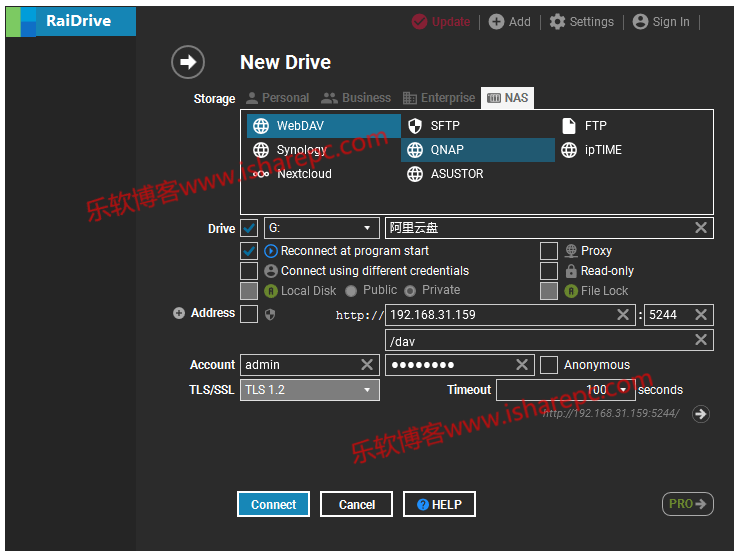Click the admin account input field
The height and width of the screenshot is (557, 740).
pos(310,364)
